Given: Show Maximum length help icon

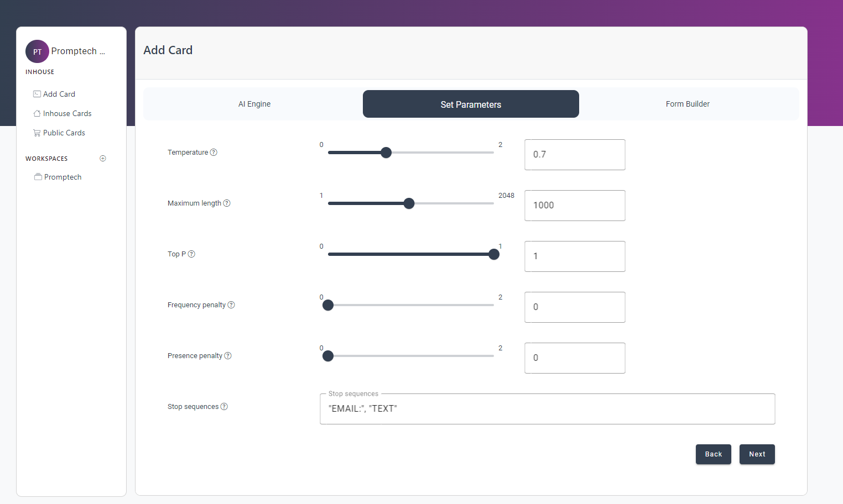Looking at the screenshot, I should (227, 203).
